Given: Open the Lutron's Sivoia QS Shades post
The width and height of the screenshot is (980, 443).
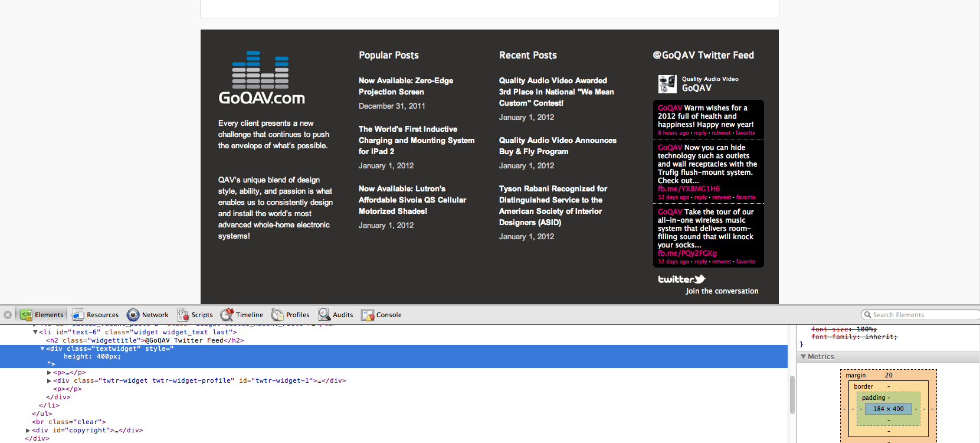Looking at the screenshot, I should [x=412, y=200].
